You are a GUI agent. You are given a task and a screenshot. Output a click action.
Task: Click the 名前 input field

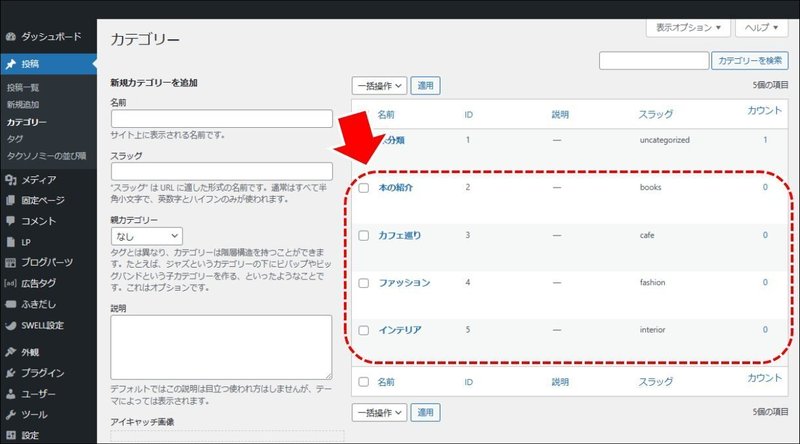(222, 118)
